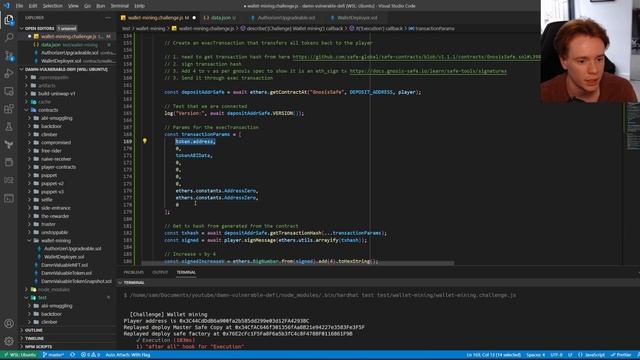Open the Edit menu
Screen dimensions: 640x360
[x=33, y=6]
